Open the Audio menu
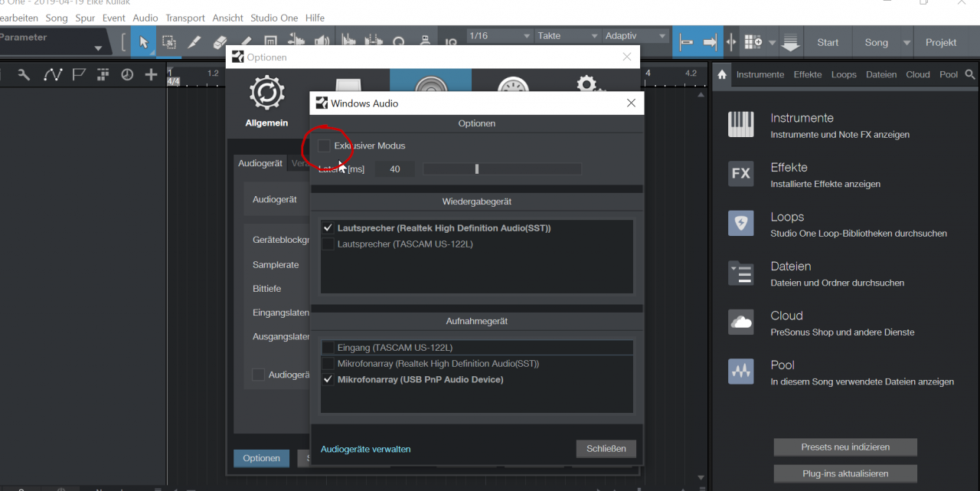This screenshot has width=980, height=491. 145,18
